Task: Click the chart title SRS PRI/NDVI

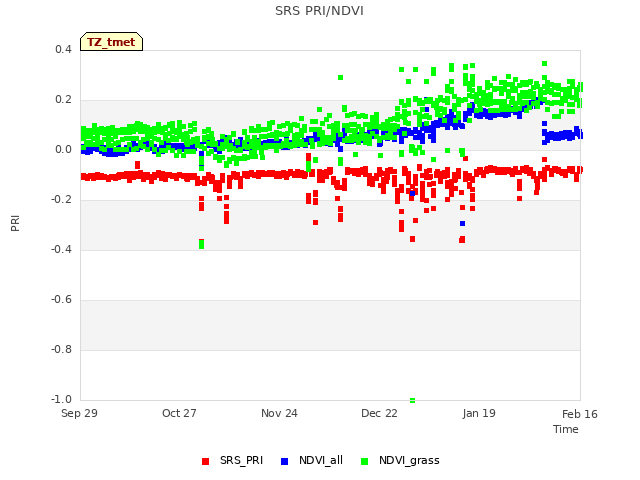Action: (x=319, y=11)
